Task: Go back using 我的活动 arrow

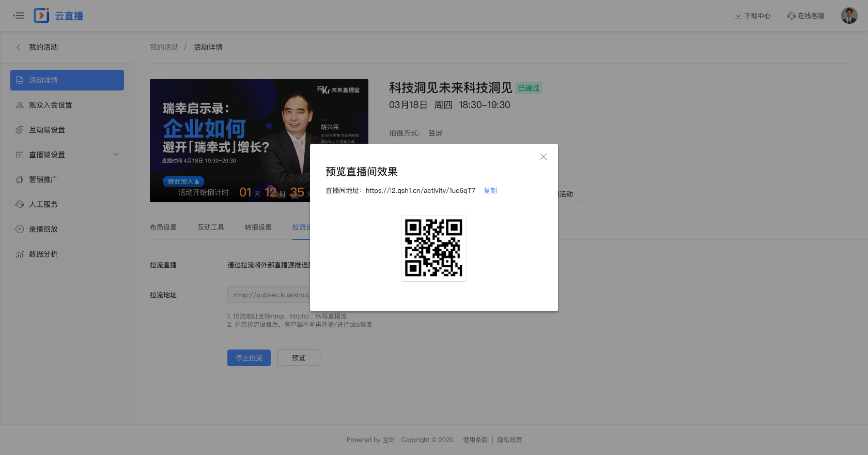Action: coord(19,47)
